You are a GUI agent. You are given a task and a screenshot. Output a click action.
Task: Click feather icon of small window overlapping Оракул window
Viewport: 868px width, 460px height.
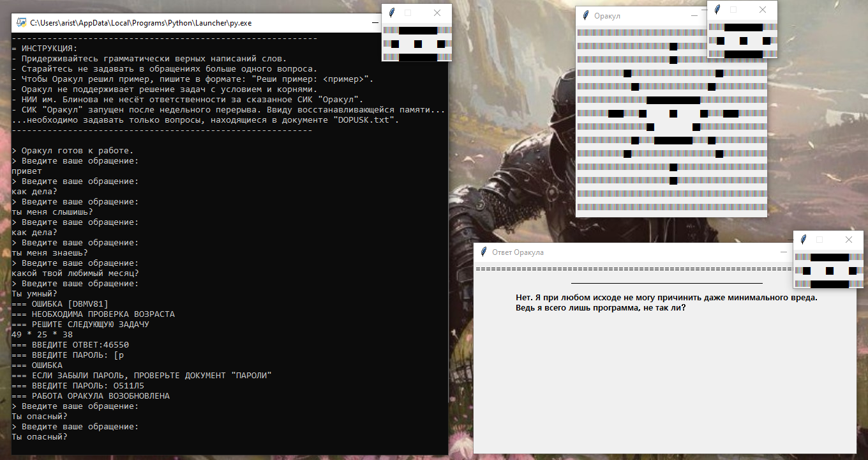coord(717,10)
